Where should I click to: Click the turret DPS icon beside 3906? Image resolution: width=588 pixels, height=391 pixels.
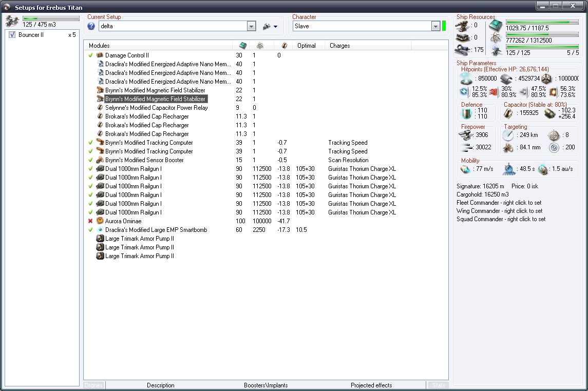coord(466,135)
